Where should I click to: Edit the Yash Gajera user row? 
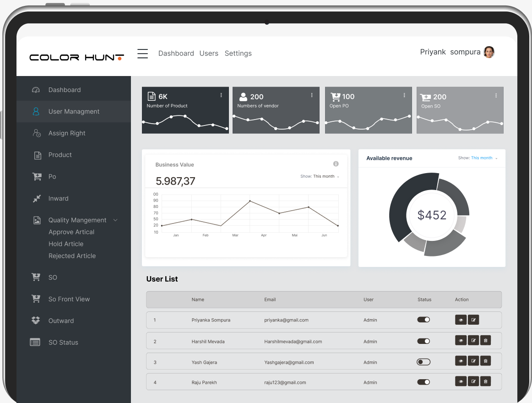click(473, 361)
